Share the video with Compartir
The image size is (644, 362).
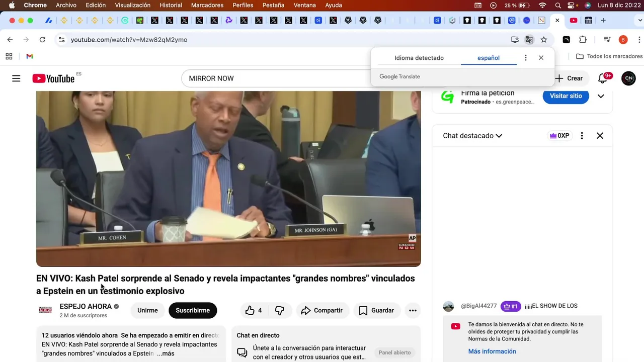(322, 311)
